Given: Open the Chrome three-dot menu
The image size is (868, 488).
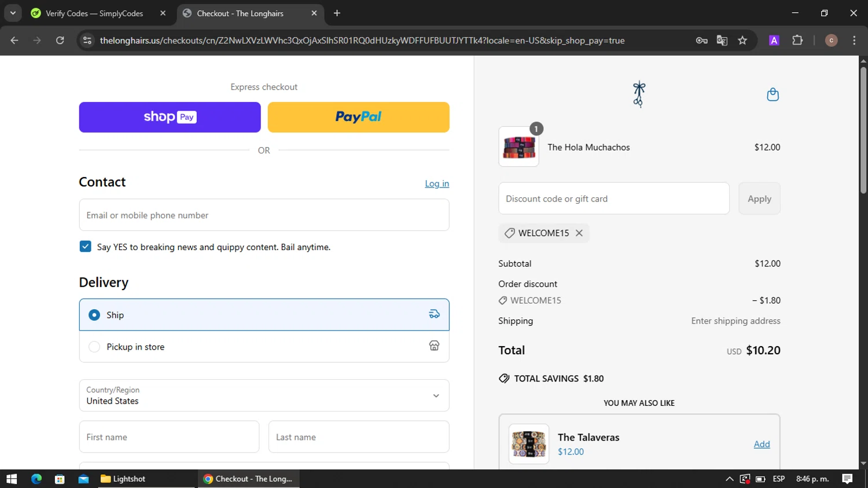Looking at the screenshot, I should coord(854,41).
